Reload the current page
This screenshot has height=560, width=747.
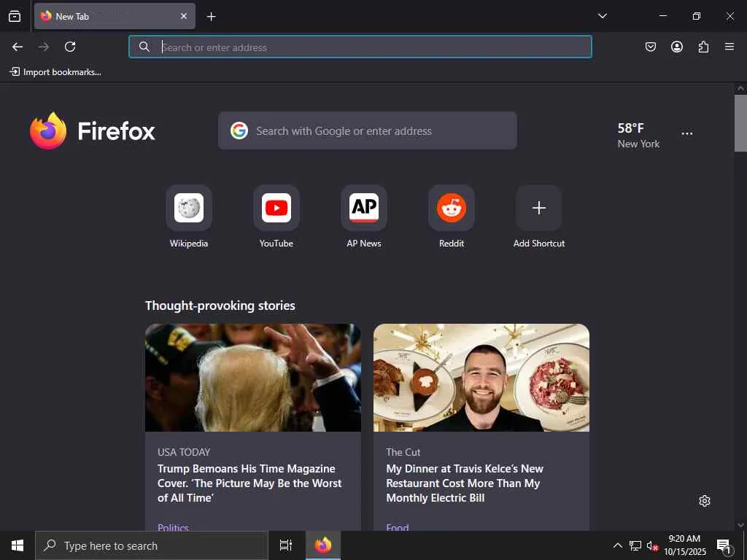(70, 47)
